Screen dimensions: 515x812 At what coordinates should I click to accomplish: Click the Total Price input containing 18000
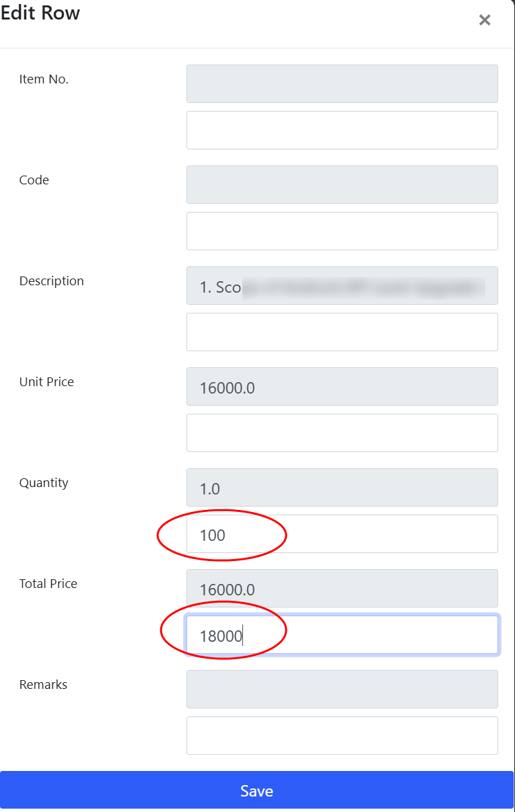point(342,635)
